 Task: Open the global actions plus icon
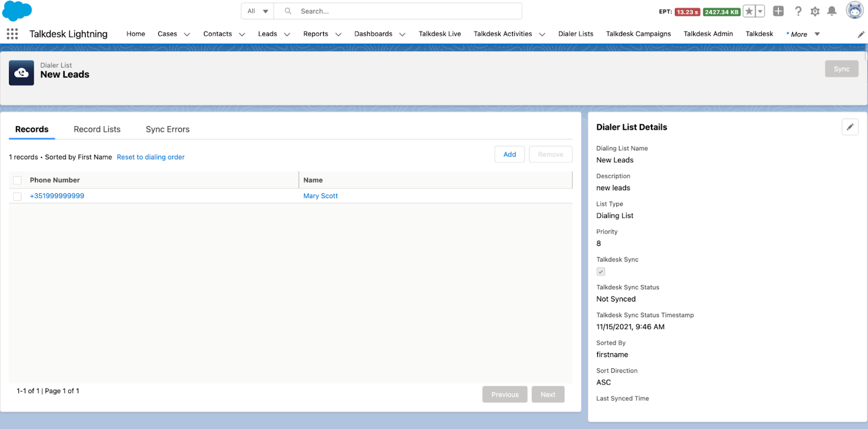pyautogui.click(x=778, y=11)
